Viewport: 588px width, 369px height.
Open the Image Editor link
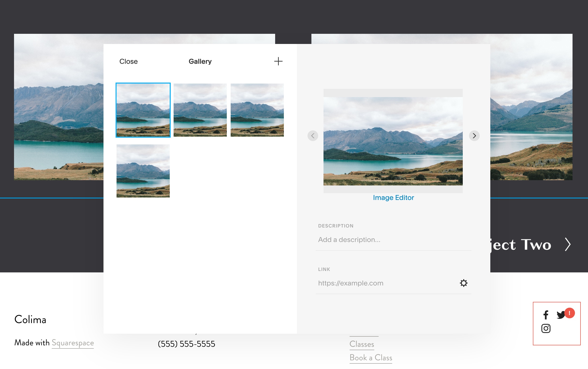coord(393,198)
